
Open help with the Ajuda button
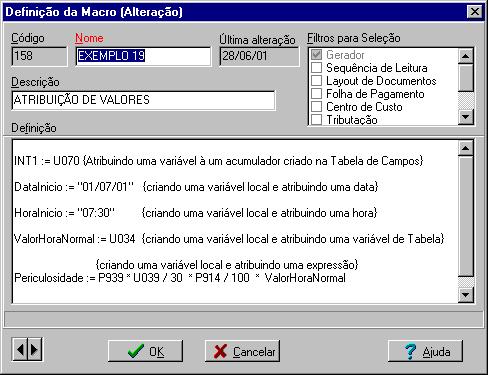point(425,351)
